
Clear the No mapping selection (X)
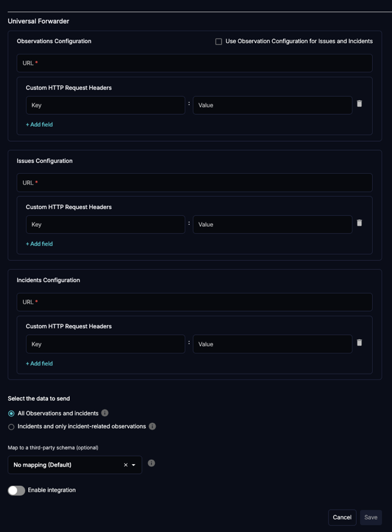pos(126,465)
